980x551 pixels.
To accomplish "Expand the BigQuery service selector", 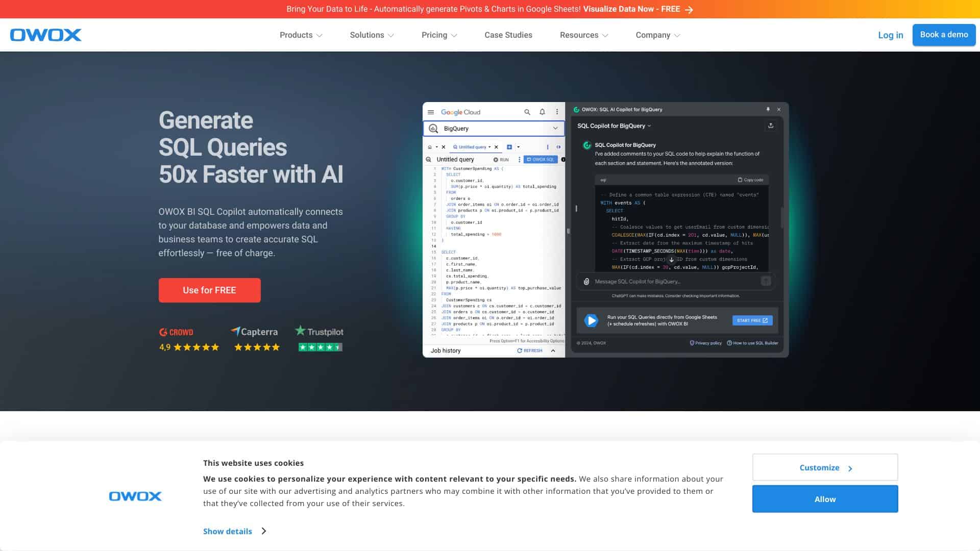I will (x=555, y=128).
